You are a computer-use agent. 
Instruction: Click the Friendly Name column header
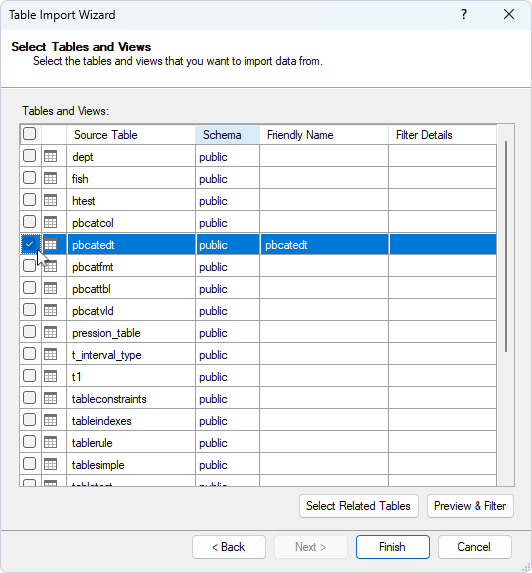coord(324,135)
